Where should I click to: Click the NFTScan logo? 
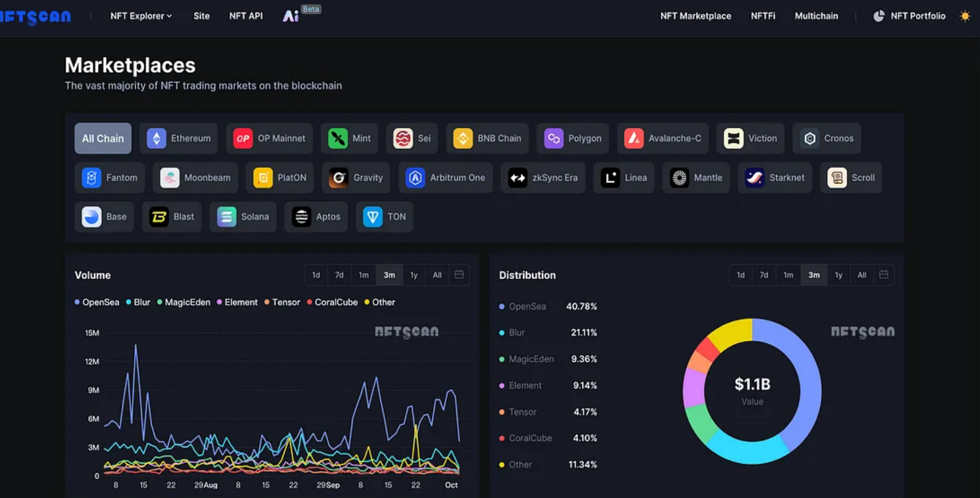[x=36, y=17]
